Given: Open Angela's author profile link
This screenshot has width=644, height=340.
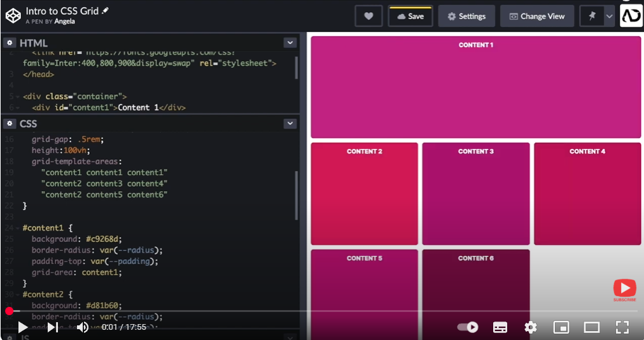Looking at the screenshot, I should 64,22.
